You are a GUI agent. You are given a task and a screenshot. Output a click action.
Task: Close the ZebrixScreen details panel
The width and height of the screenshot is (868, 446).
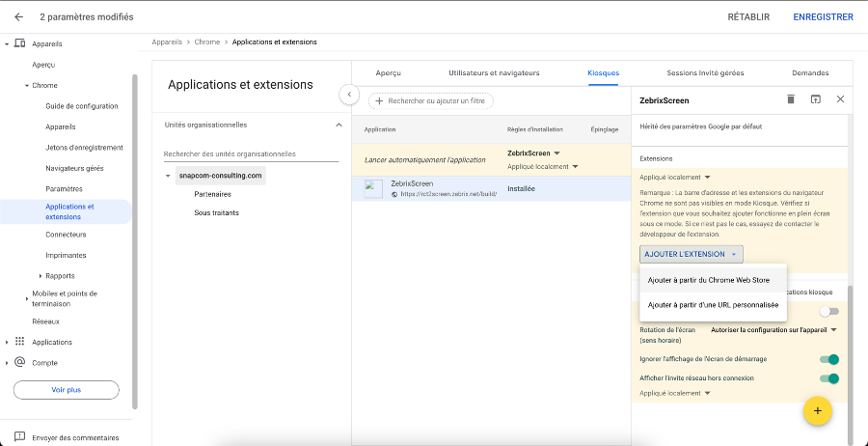840,99
